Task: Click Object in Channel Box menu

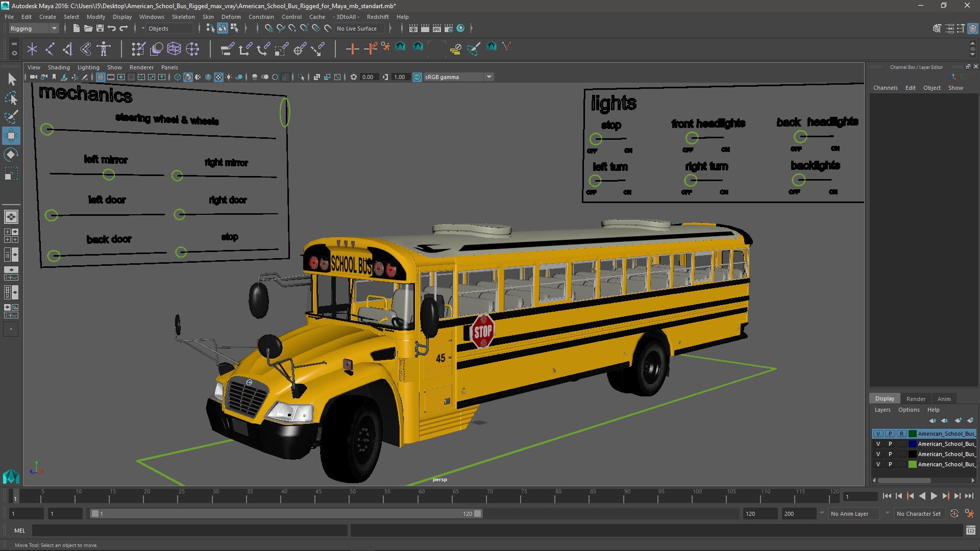Action: click(932, 88)
